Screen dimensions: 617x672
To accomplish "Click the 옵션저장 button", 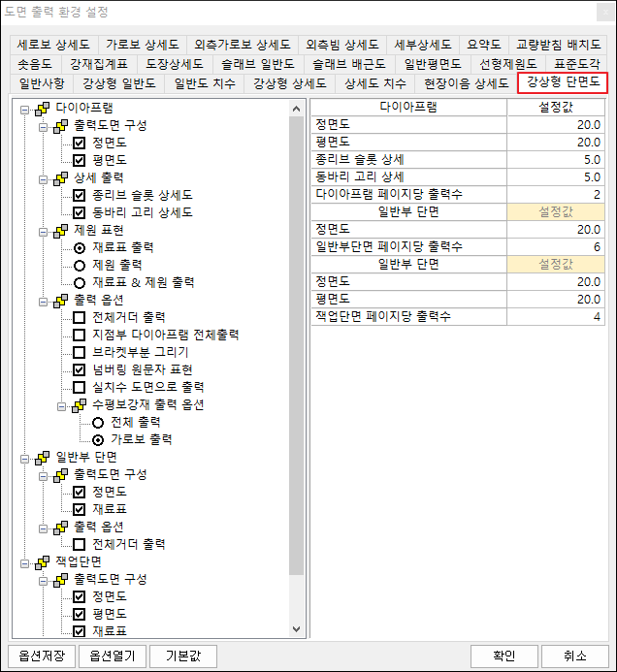I will coord(42,656).
